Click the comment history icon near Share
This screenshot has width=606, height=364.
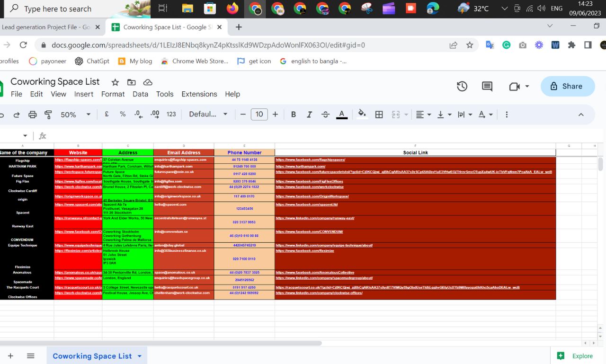coord(486,86)
